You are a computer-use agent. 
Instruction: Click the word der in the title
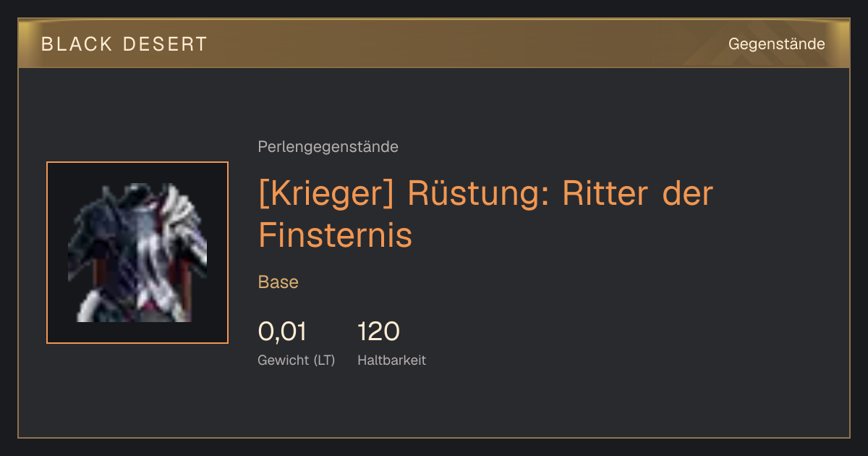(688, 194)
